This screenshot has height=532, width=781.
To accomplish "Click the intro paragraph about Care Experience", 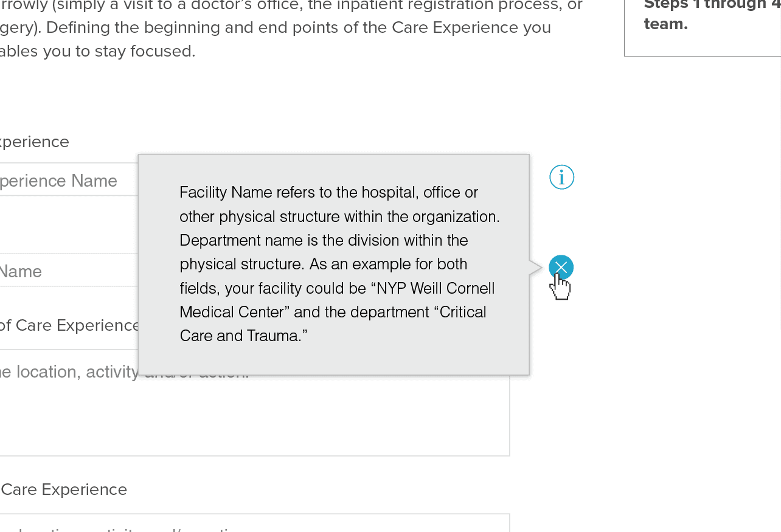I will 292,28.
